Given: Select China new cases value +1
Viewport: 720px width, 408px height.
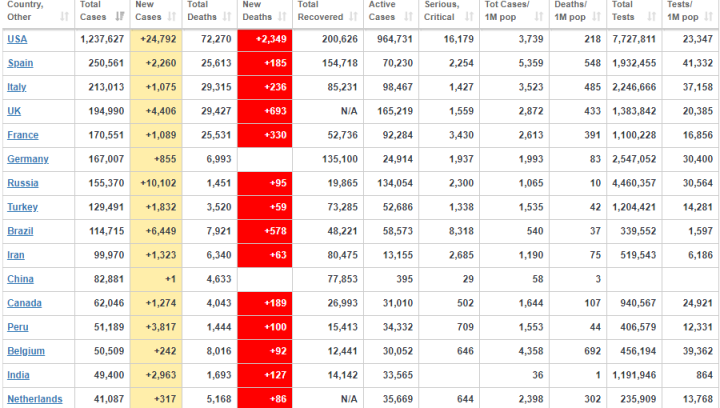Looking at the screenshot, I should 170,279.
